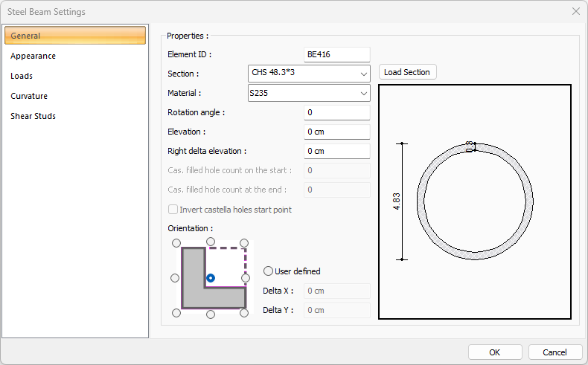Click the Element ID field with BE416
The image size is (588, 365).
[x=336, y=54]
